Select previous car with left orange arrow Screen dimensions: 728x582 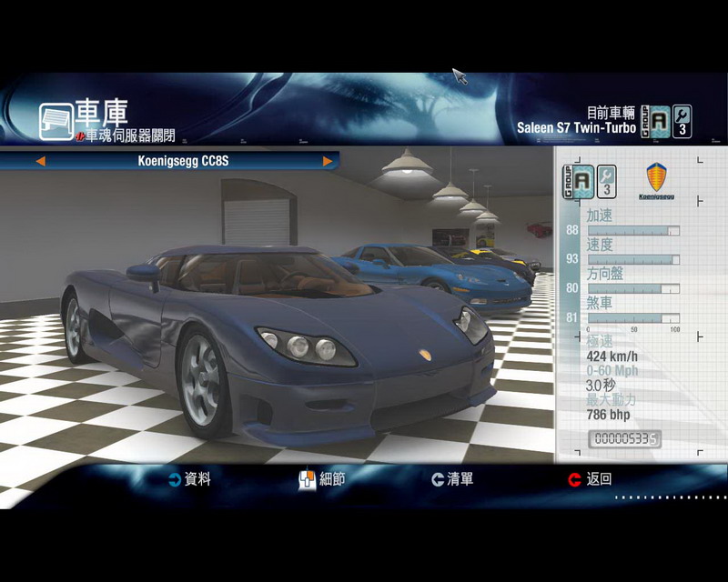40,162
